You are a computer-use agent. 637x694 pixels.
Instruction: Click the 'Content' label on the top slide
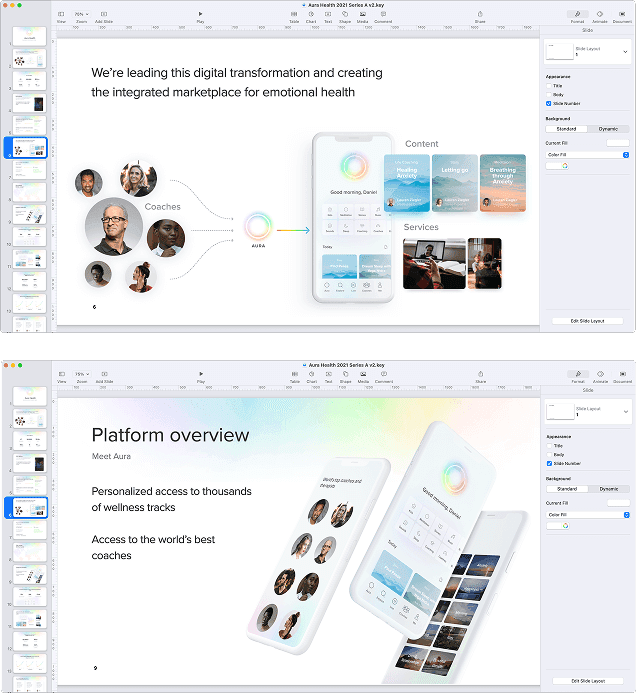coord(421,144)
